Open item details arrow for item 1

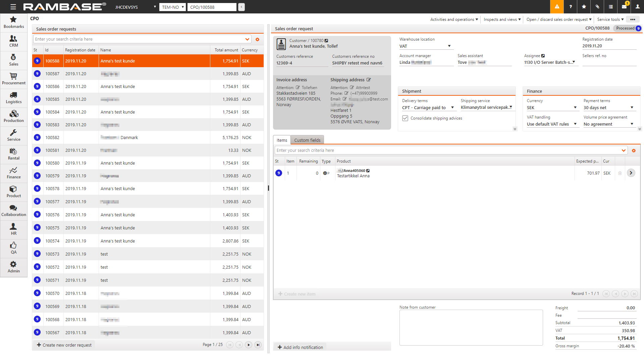631,173
